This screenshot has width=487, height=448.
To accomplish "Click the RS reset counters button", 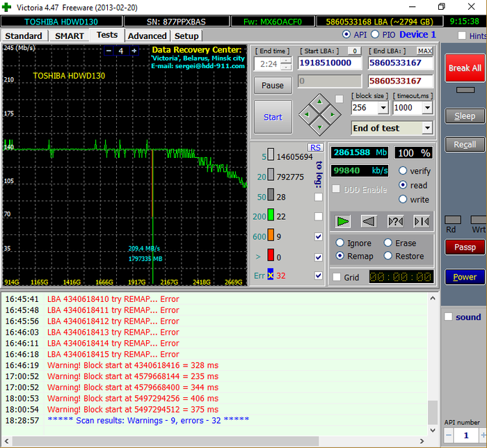I will (315, 147).
